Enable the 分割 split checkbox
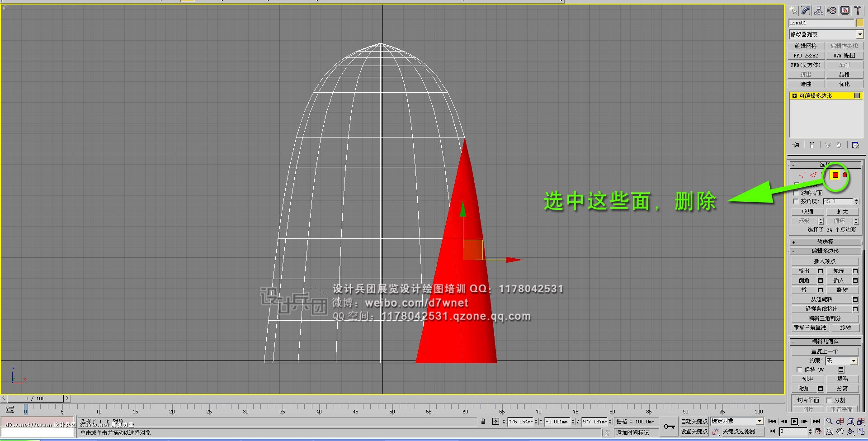This screenshot has height=441, width=868. coord(829,400)
